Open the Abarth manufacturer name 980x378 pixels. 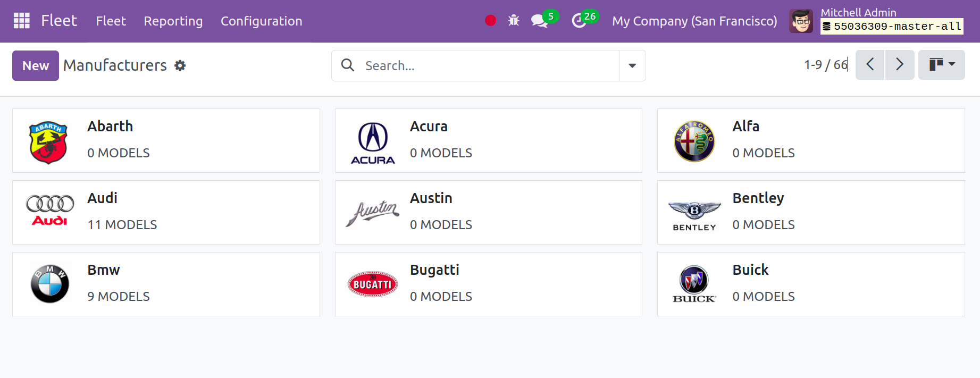110,127
